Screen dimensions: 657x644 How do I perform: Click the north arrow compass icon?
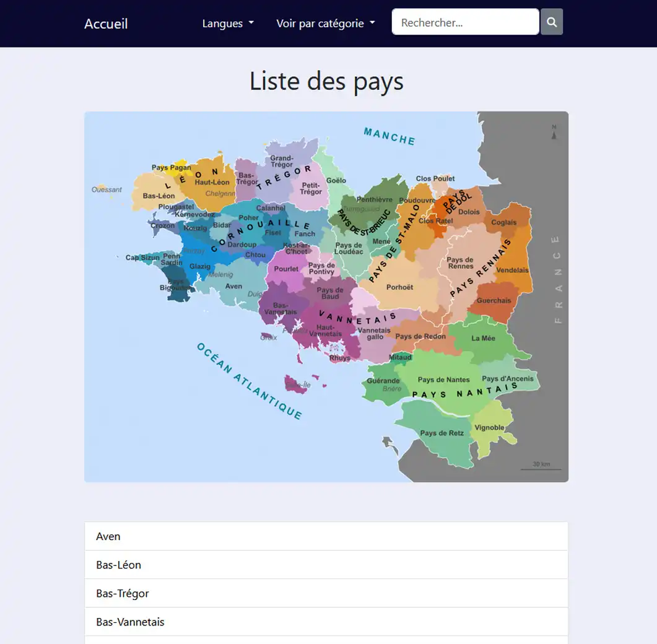[x=554, y=132]
